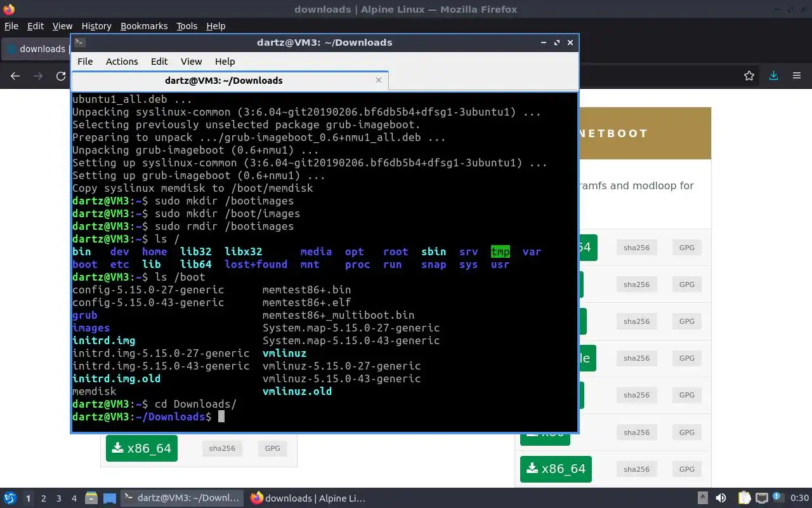Click the wired network tray icon
Viewport: 812px width, 508px height.
click(x=762, y=498)
